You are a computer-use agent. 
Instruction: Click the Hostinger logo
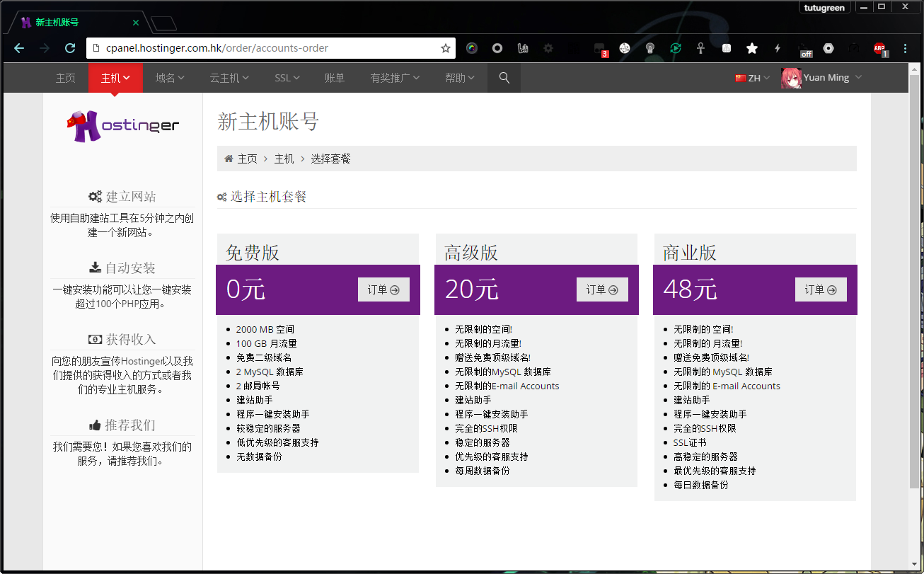coord(123,125)
